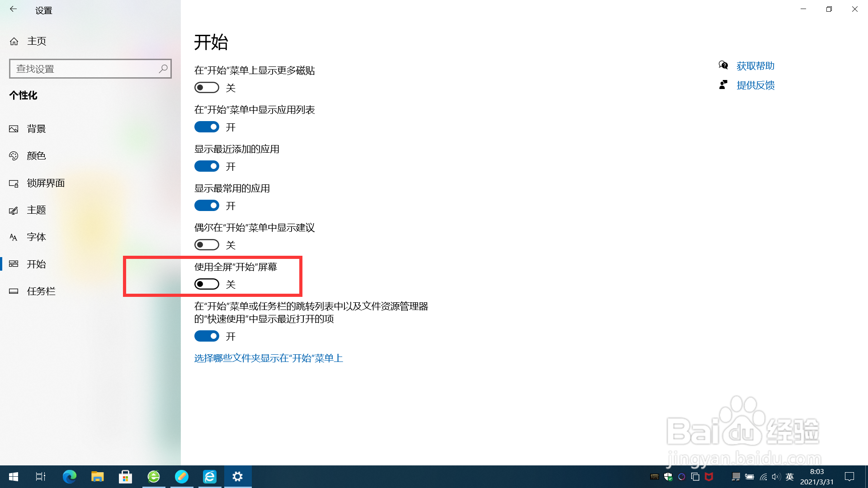Select 颜色 (Colors) in the sidebar

36,156
